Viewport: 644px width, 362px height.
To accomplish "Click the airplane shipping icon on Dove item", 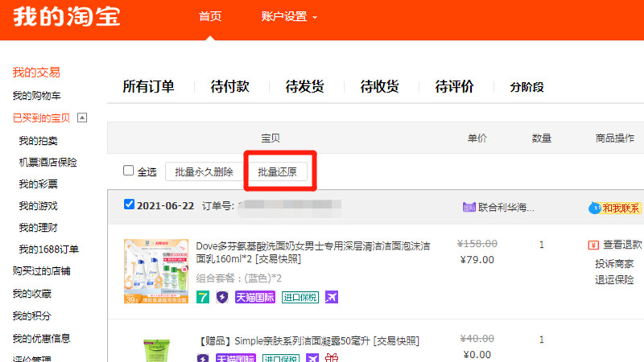I will tap(332, 297).
